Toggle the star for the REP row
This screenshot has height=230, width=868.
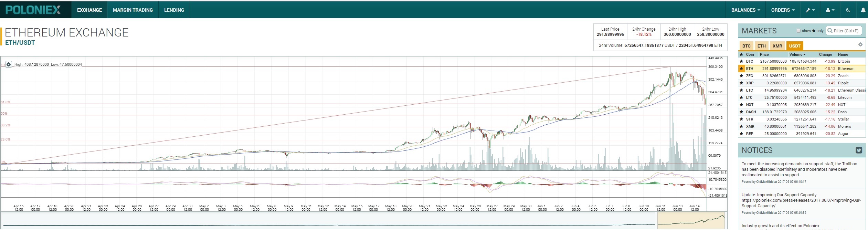point(741,134)
